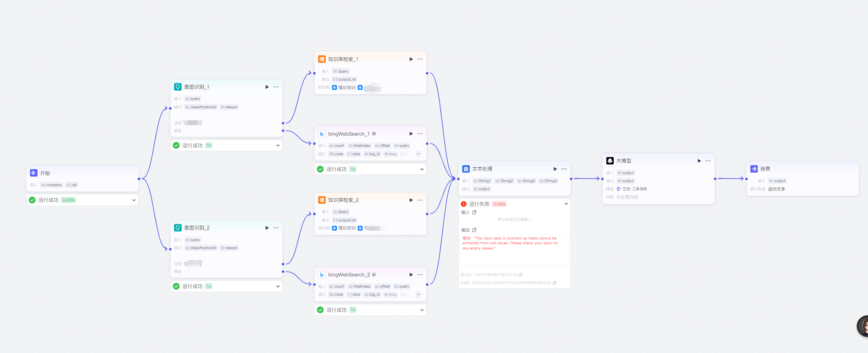
Task: Run the 知识库检索_1 node with play icon
Action: pos(411,59)
